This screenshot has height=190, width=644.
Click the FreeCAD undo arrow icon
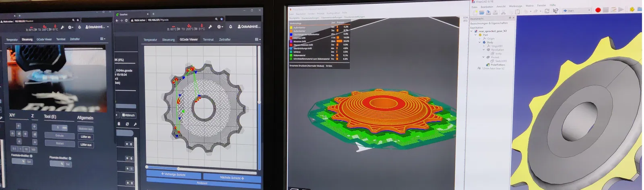click(x=526, y=11)
